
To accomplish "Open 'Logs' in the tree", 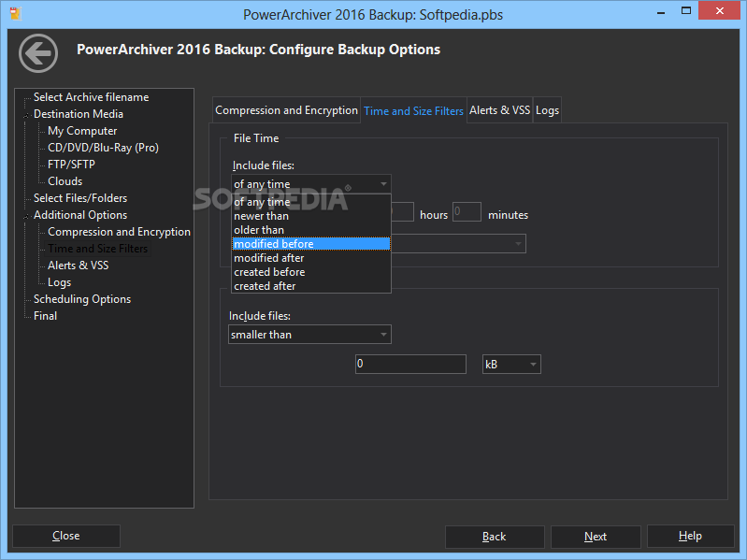I will point(59,282).
